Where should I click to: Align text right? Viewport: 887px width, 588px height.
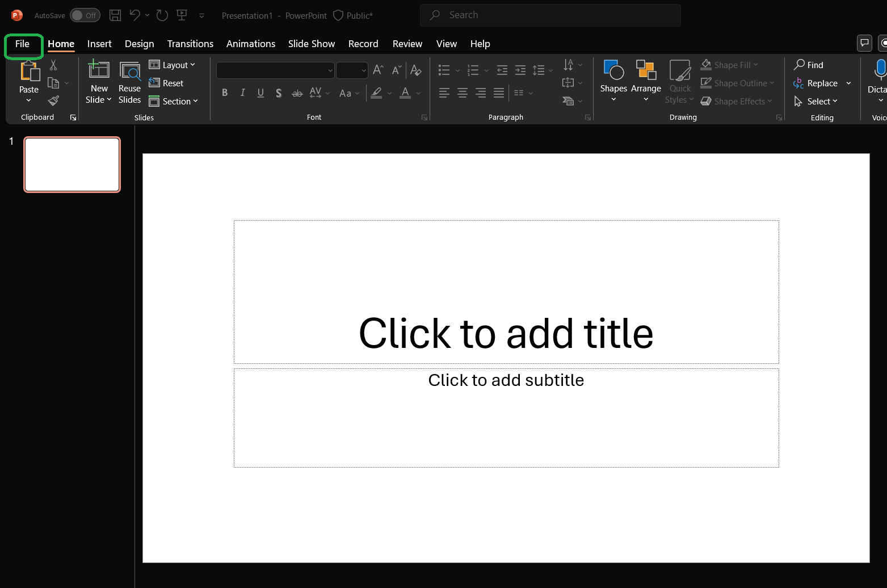[481, 93]
